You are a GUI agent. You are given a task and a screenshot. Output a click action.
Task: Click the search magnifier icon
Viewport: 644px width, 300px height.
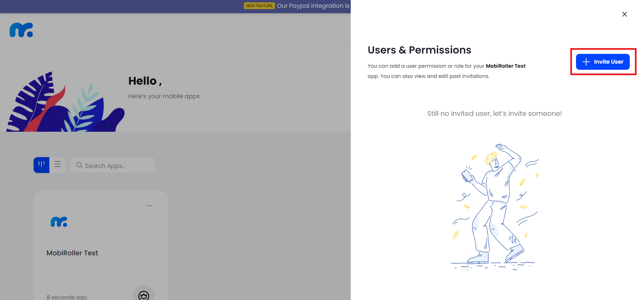click(x=79, y=165)
